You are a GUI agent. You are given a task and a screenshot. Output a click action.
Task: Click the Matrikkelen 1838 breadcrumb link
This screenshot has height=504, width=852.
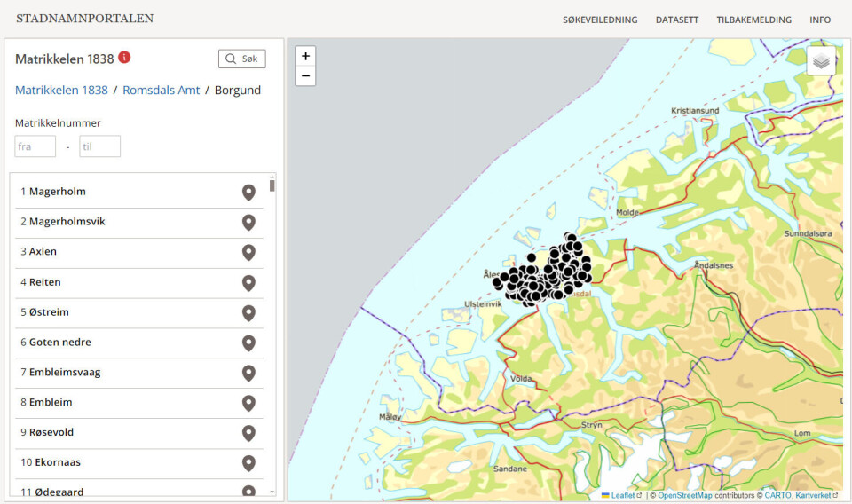click(61, 90)
